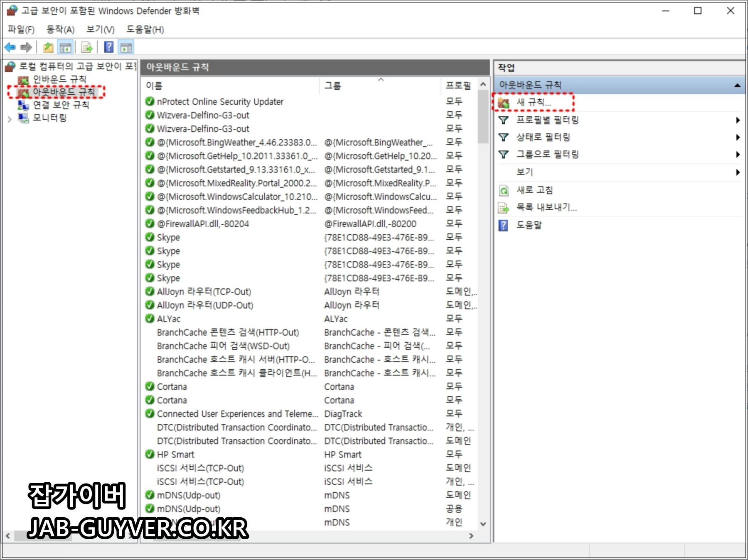Click the green check icon of nProtect rule
This screenshot has height=560, width=748.
click(150, 101)
